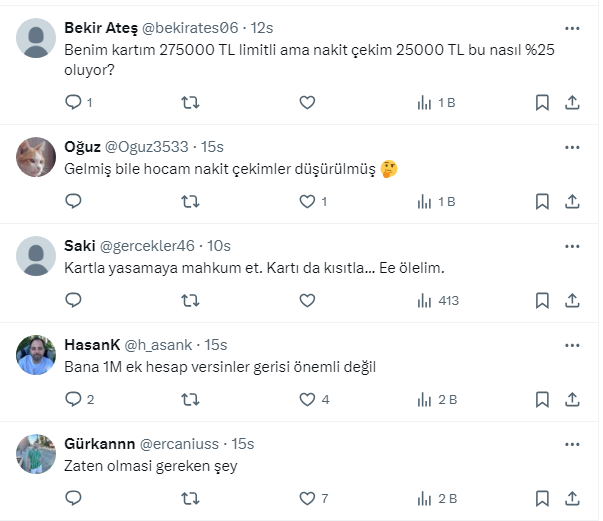
Task: Reply to Bekir Ateş's tweet
Action: (73, 102)
